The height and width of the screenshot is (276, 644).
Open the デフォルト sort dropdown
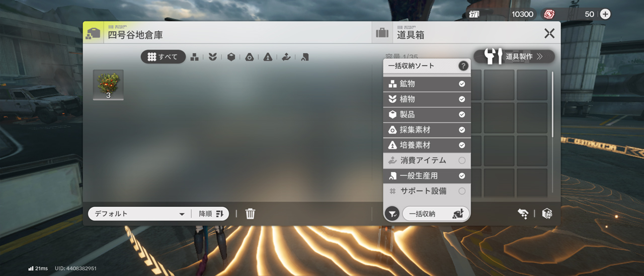pyautogui.click(x=139, y=214)
